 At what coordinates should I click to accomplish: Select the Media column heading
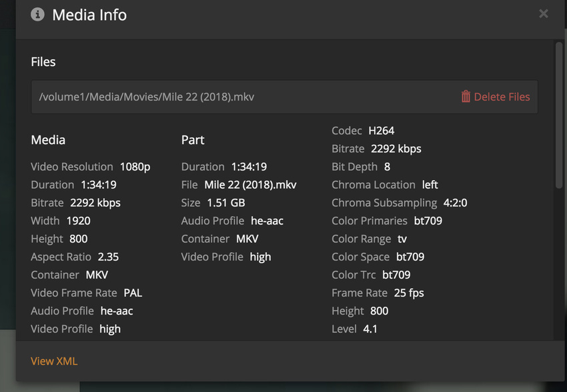click(48, 140)
